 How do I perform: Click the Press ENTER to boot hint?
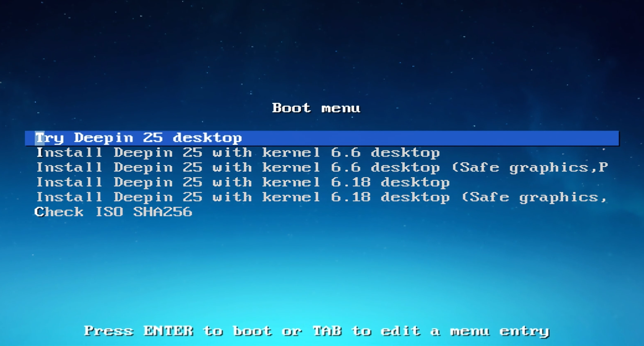(x=317, y=331)
